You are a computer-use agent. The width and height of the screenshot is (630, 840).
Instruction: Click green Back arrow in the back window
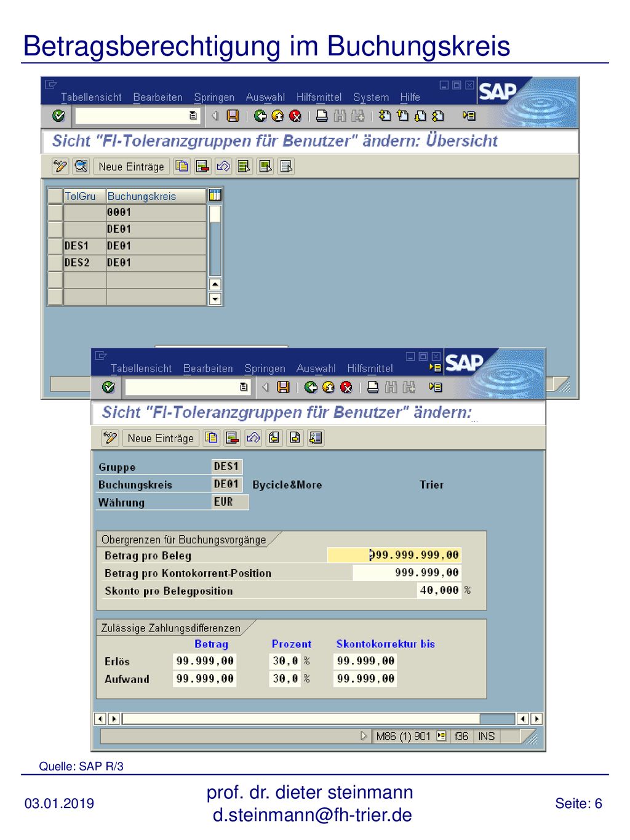(x=260, y=116)
